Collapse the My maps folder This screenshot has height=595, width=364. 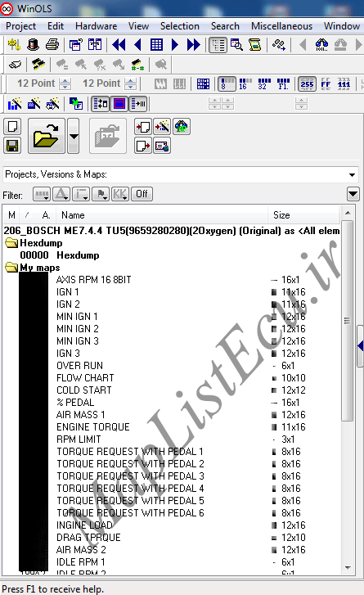coord(11,268)
